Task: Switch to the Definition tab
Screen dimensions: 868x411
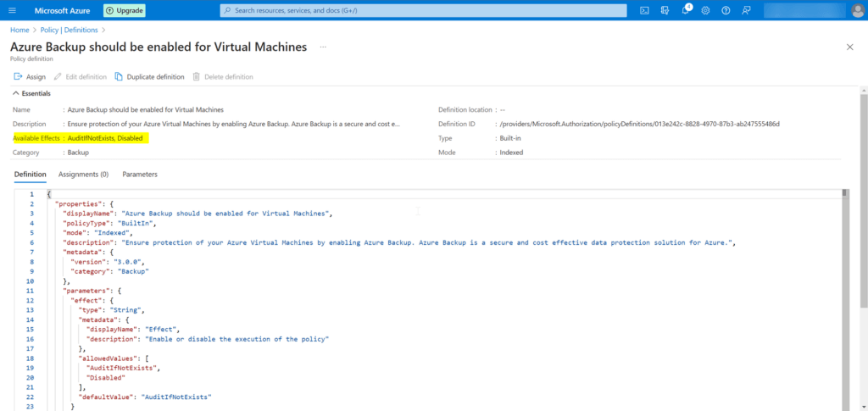Action: (30, 175)
